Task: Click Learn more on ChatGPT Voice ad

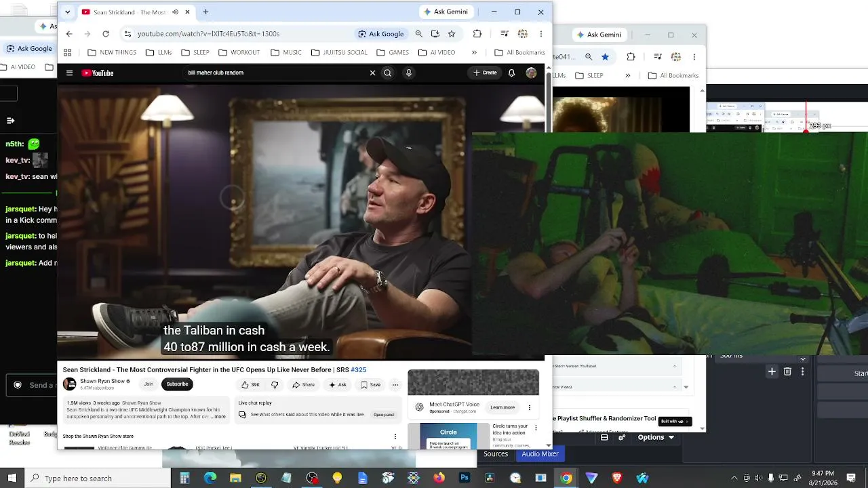Action: 502,407
